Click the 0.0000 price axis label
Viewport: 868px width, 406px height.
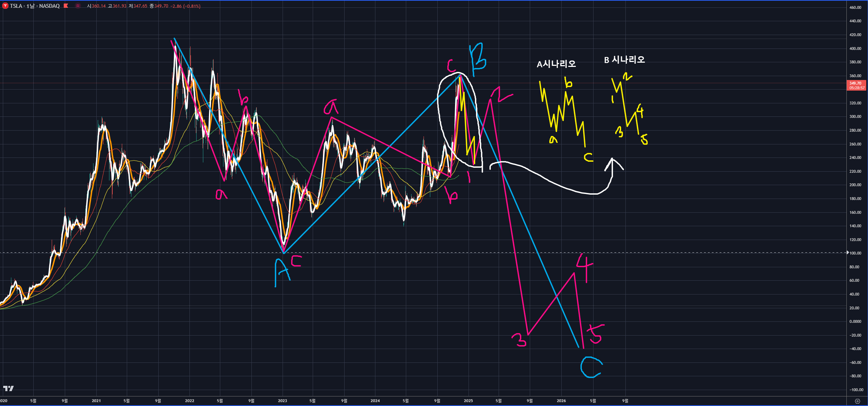click(x=855, y=321)
